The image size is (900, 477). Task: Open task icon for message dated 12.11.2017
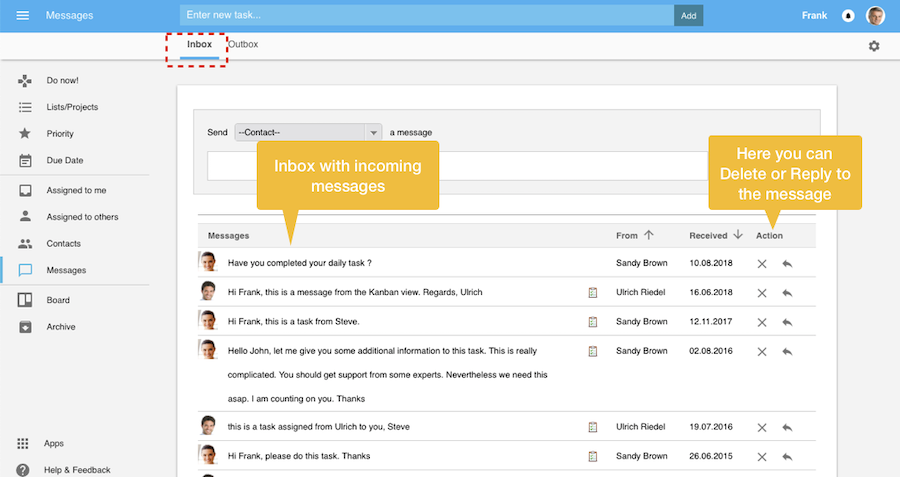click(x=593, y=322)
